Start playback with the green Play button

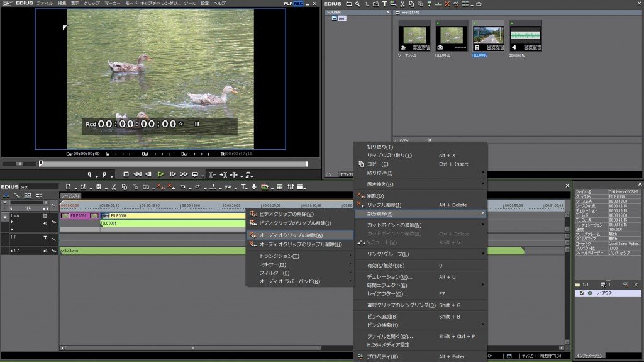[161, 174]
